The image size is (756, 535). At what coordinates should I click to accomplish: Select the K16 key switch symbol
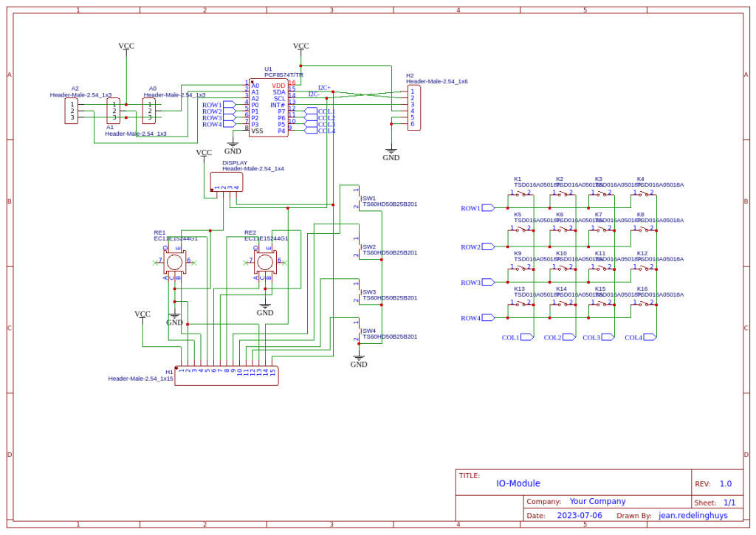point(643,303)
